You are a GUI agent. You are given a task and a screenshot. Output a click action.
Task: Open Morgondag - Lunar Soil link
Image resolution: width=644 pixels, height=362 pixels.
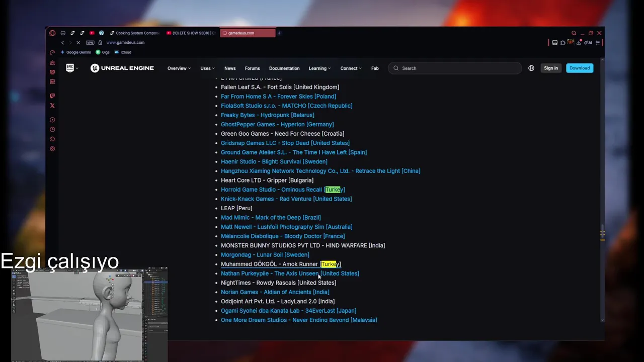point(265,254)
